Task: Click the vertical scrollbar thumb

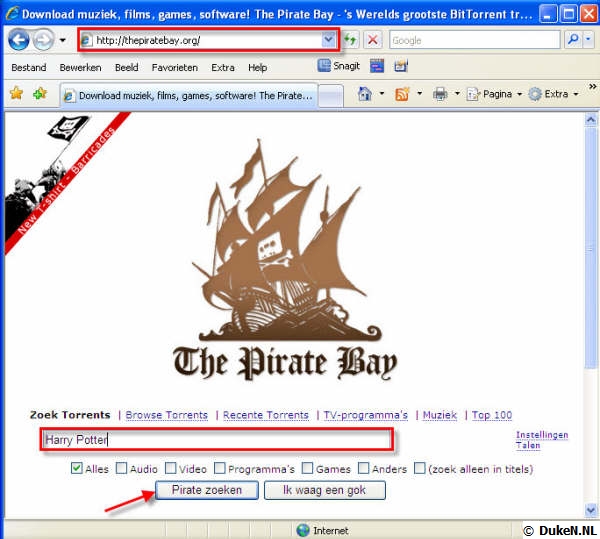Action: 591,248
